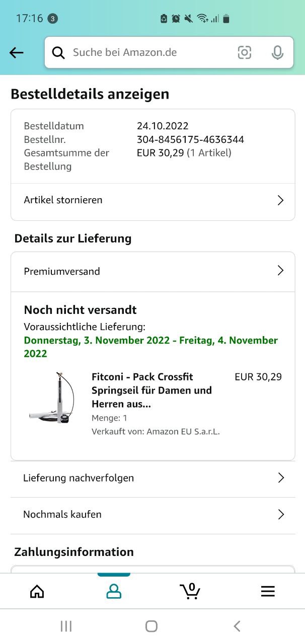Tap the back arrow beside search bar

pyautogui.click(x=17, y=52)
